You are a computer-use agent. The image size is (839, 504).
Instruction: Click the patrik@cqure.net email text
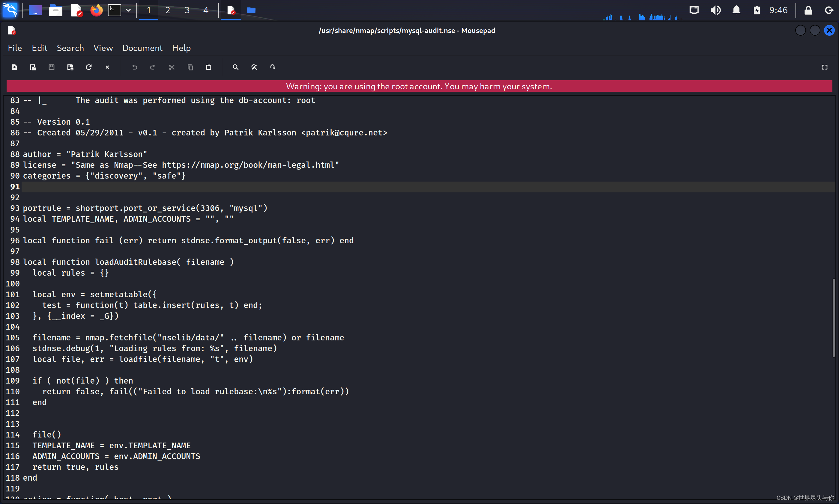(x=344, y=132)
